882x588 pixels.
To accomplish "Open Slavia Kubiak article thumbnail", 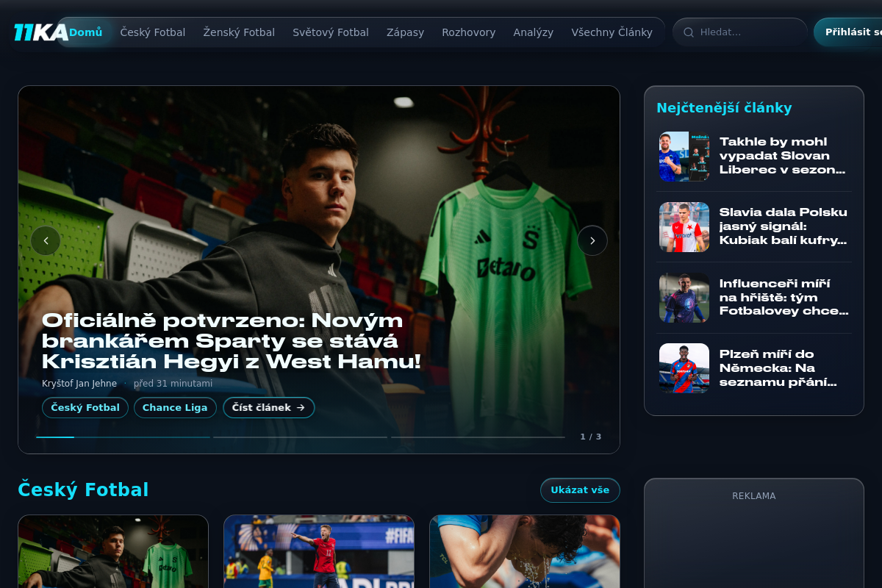I will coord(684,227).
